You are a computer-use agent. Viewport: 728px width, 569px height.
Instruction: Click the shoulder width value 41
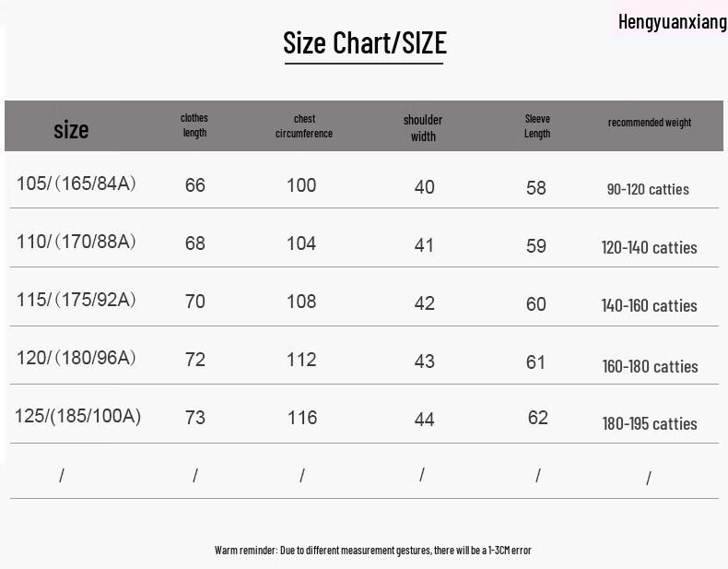tap(424, 245)
